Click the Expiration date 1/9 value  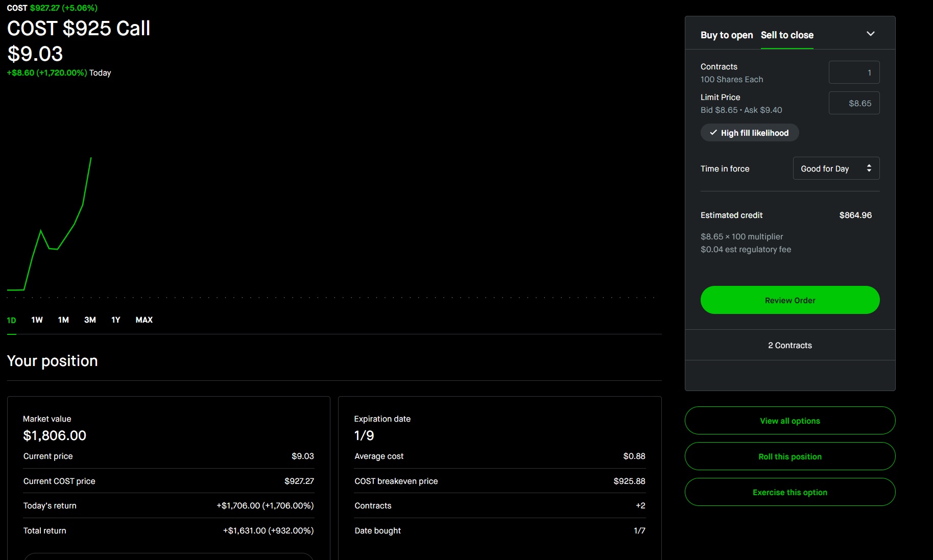click(364, 435)
